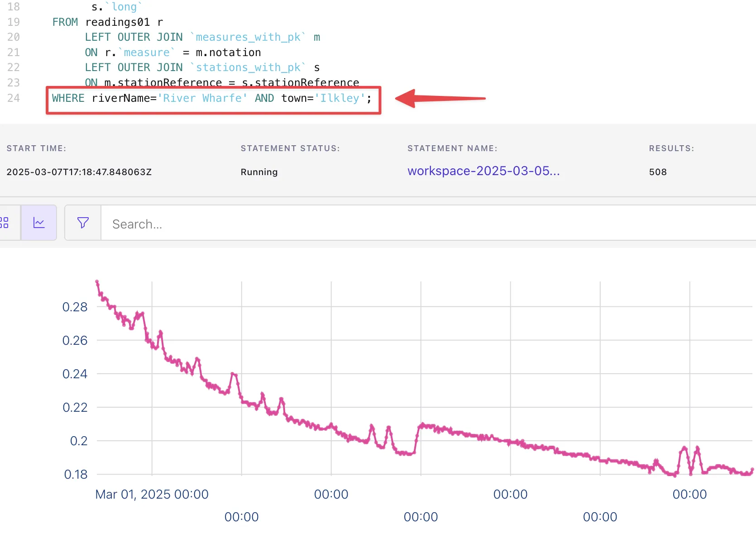Click the start time timestamp value
Screen dimensions: 756x533
pyautogui.click(x=79, y=172)
